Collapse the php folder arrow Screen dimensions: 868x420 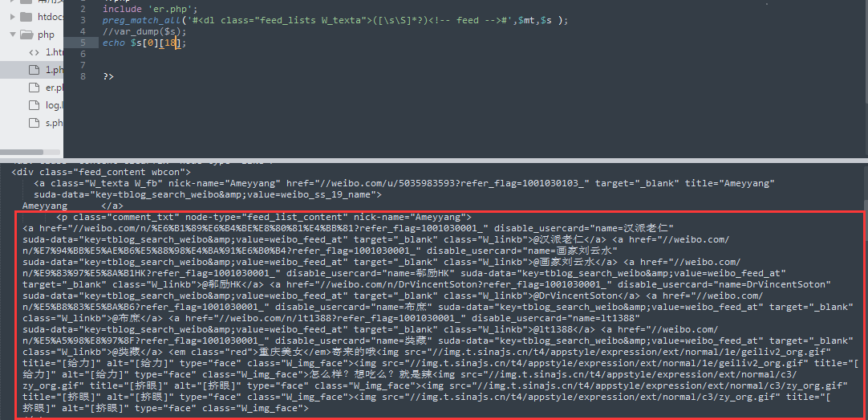(x=13, y=35)
